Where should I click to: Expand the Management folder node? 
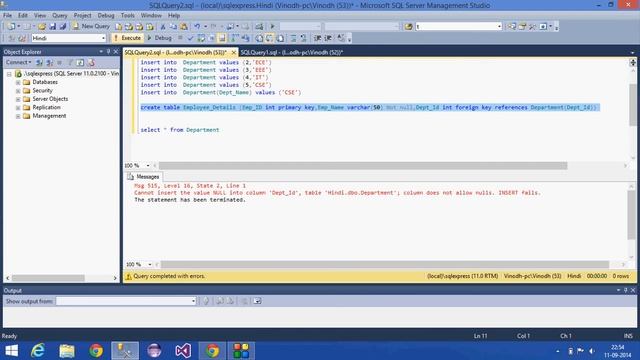point(18,116)
